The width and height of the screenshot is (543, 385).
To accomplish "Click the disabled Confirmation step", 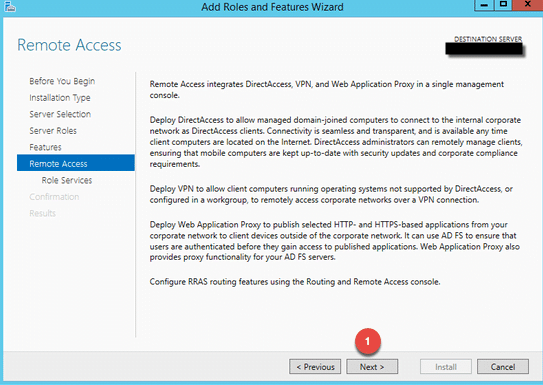I will [x=54, y=197].
